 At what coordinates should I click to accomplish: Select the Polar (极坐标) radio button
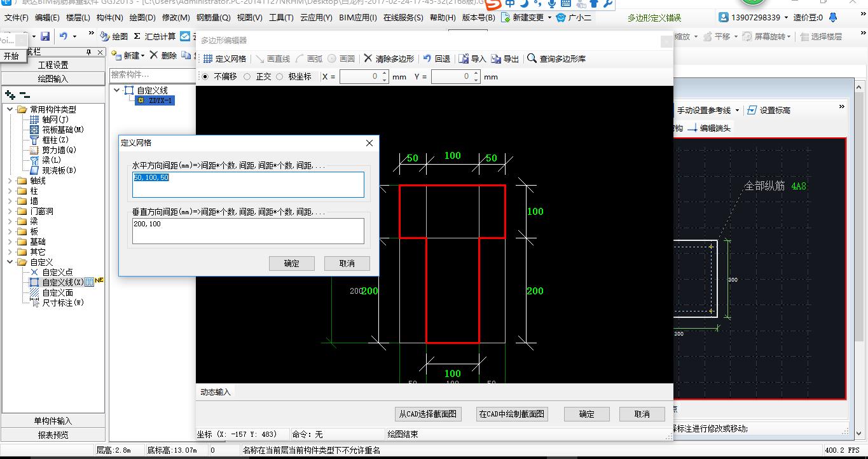279,77
